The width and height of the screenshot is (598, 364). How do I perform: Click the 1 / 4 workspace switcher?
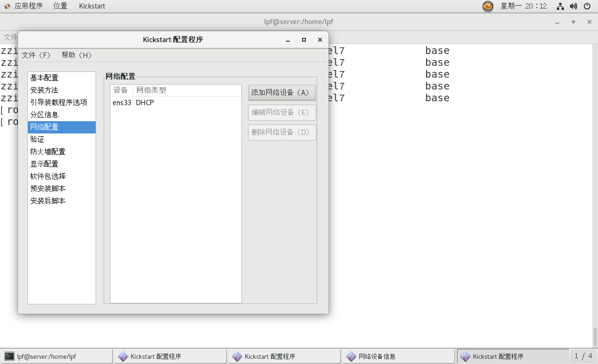[583, 356]
